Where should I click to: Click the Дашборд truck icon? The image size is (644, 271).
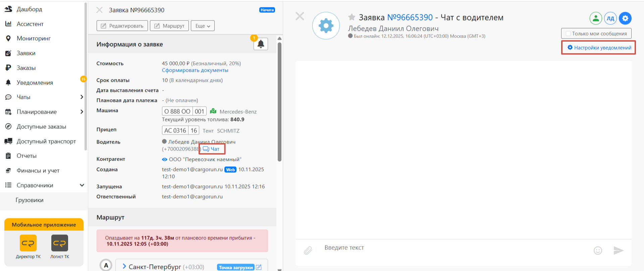pos(8,9)
